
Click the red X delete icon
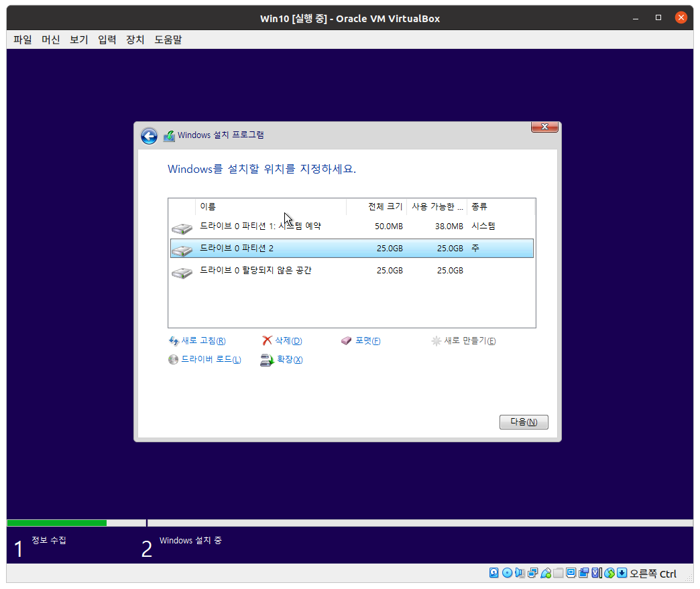click(267, 340)
